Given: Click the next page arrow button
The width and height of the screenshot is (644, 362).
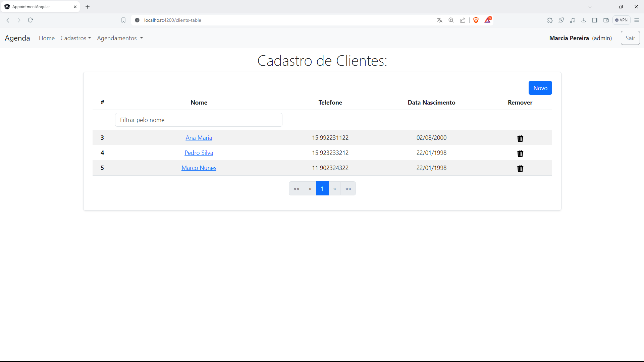Looking at the screenshot, I should click(x=335, y=188).
